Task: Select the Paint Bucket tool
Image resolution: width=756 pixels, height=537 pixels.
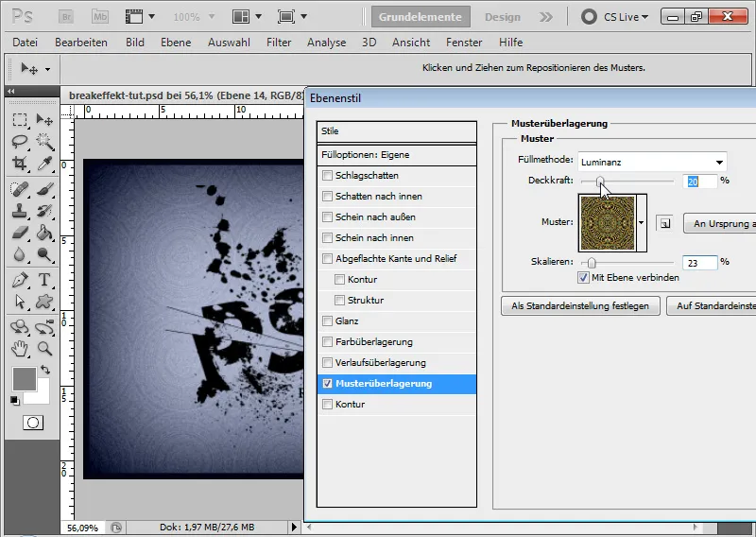Action: pos(44,233)
